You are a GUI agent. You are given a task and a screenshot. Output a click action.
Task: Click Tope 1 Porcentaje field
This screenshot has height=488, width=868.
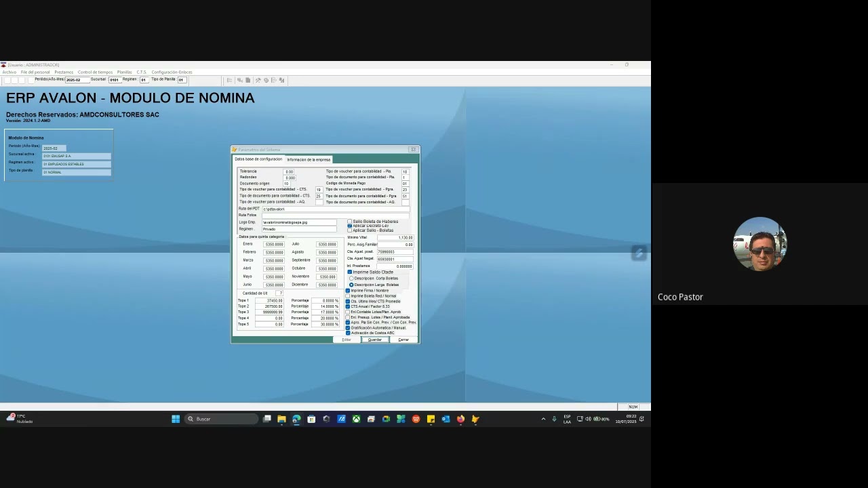coord(325,301)
